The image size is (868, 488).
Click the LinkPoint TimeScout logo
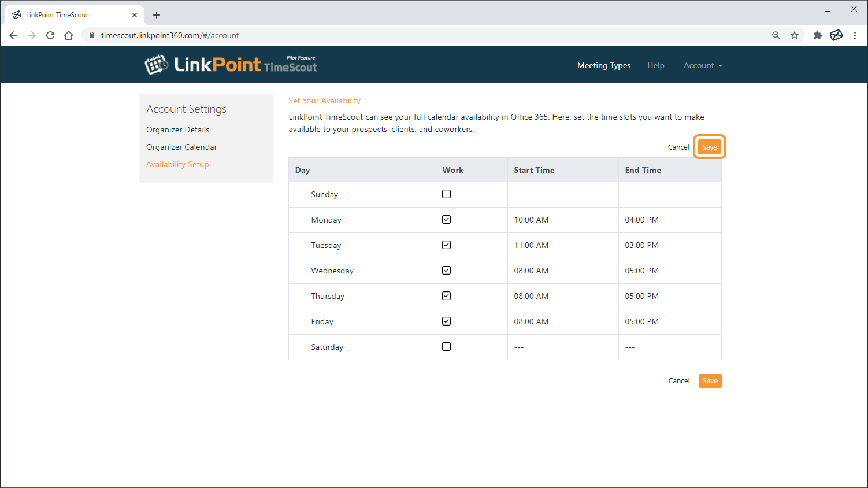tap(231, 65)
